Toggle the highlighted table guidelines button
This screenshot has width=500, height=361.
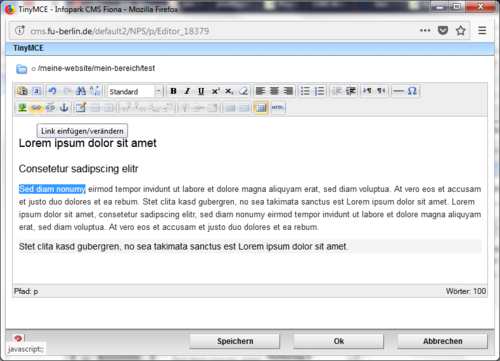coord(261,108)
